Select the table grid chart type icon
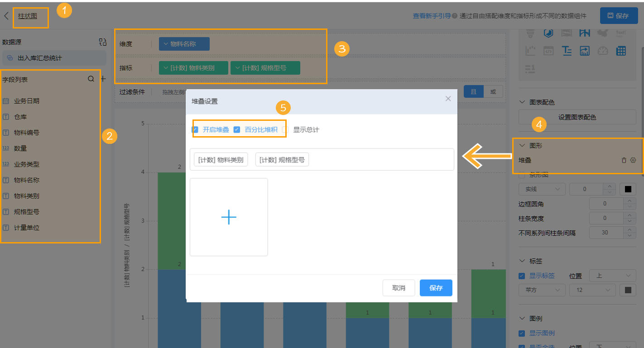644x348 pixels. click(x=621, y=51)
